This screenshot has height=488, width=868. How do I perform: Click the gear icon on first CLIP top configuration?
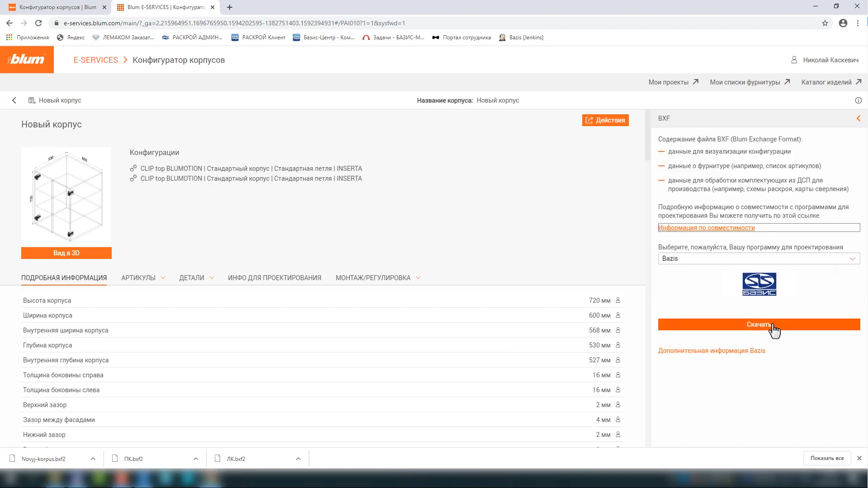[x=133, y=169]
